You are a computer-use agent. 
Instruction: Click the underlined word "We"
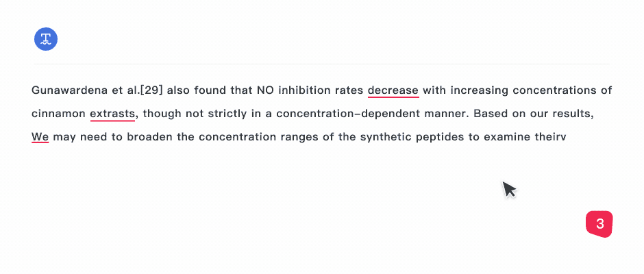point(40,137)
